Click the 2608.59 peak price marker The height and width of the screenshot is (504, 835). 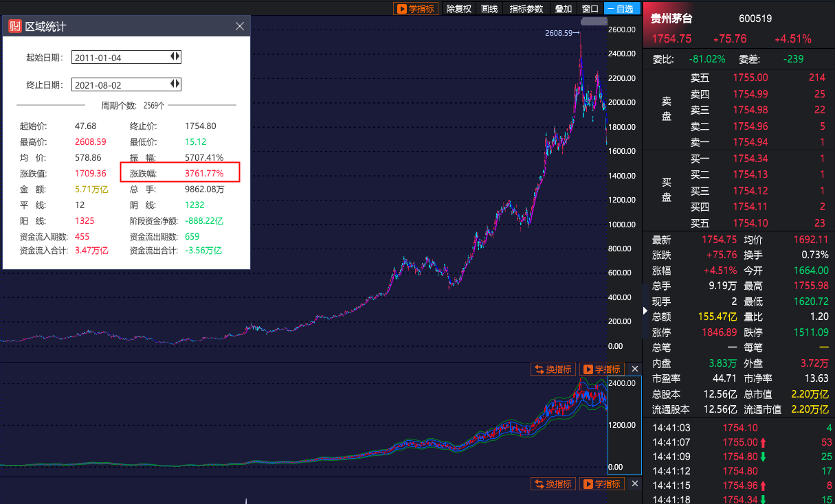pyautogui.click(x=561, y=32)
